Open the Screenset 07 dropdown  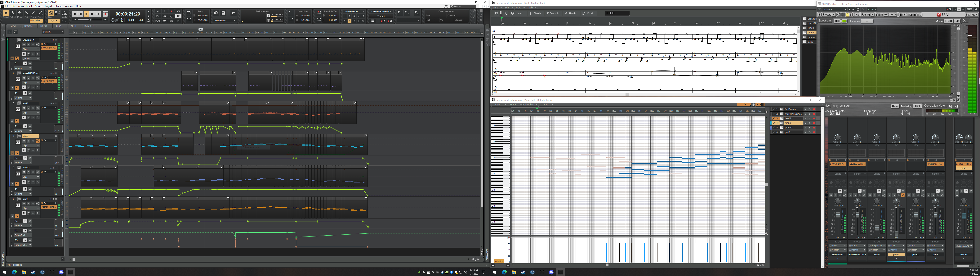click(354, 11)
